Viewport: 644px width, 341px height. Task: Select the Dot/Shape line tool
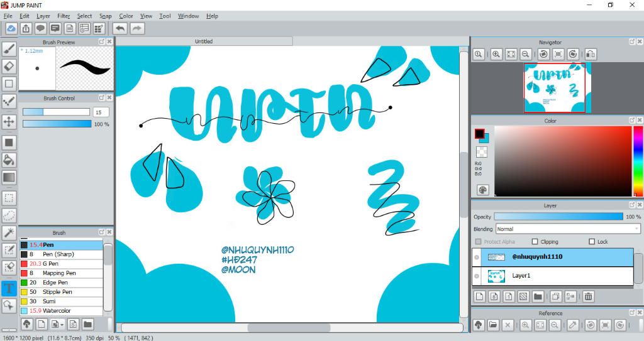9,101
